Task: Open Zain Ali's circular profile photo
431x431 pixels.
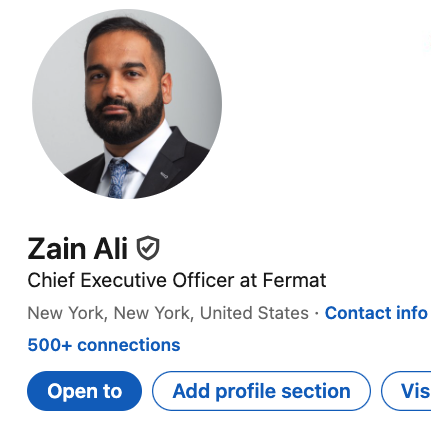Action: [x=127, y=104]
